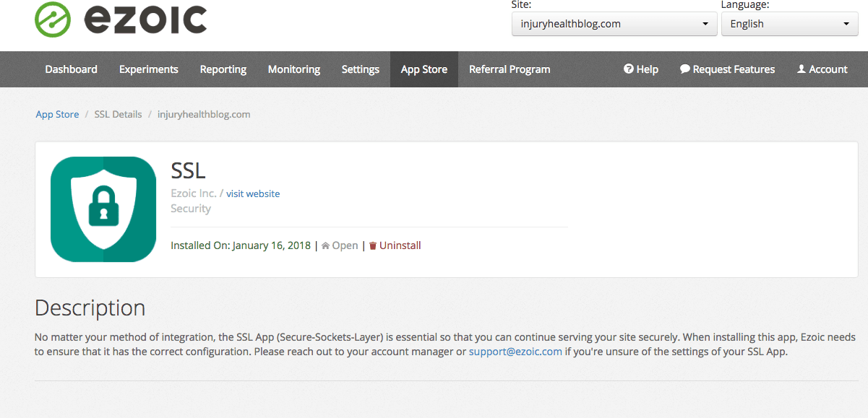Navigate to Settings in the nav bar
Screen dimensions: 868x418
[x=361, y=69]
